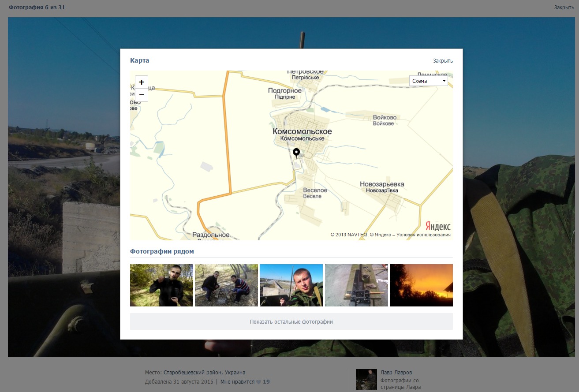Click Показать остальные фотографии button
The image size is (579, 392).
coord(291,322)
